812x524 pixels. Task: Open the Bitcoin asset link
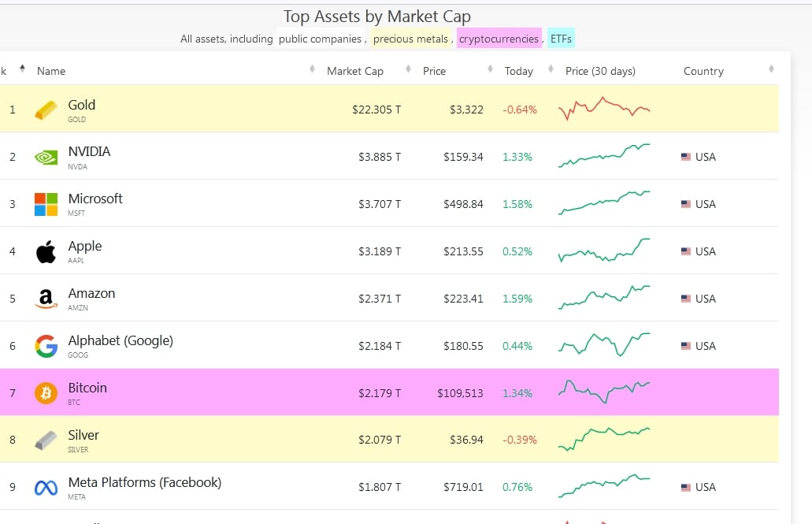coord(87,388)
